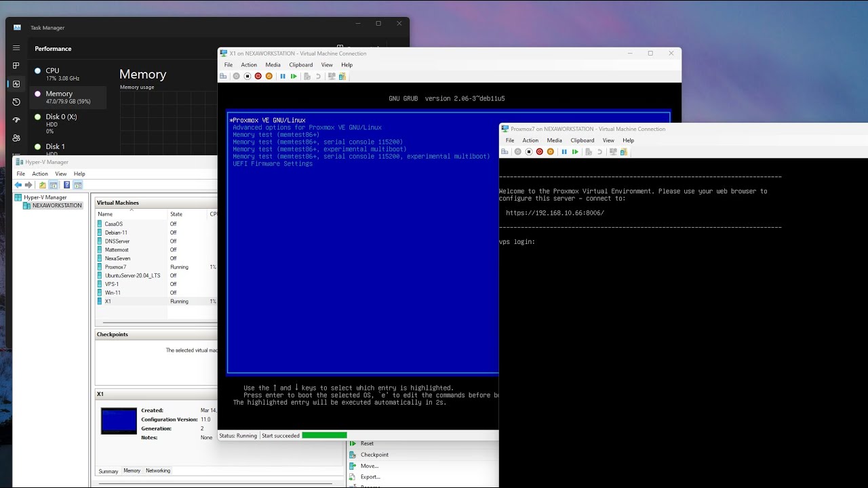This screenshot has width=868, height=488.
Task: Select Proxmox7 virtual machine row
Action: [156, 267]
